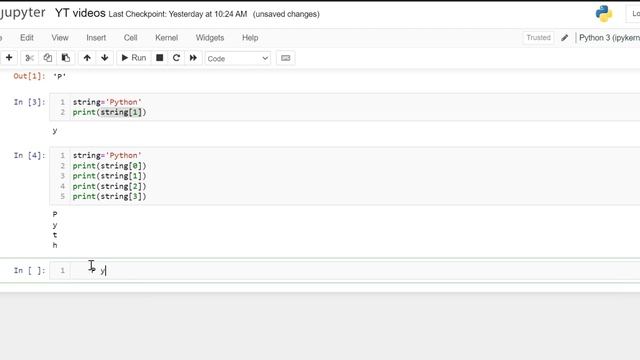Click the output letter t under cell 4
The height and width of the screenshot is (360, 640).
[x=55, y=235]
